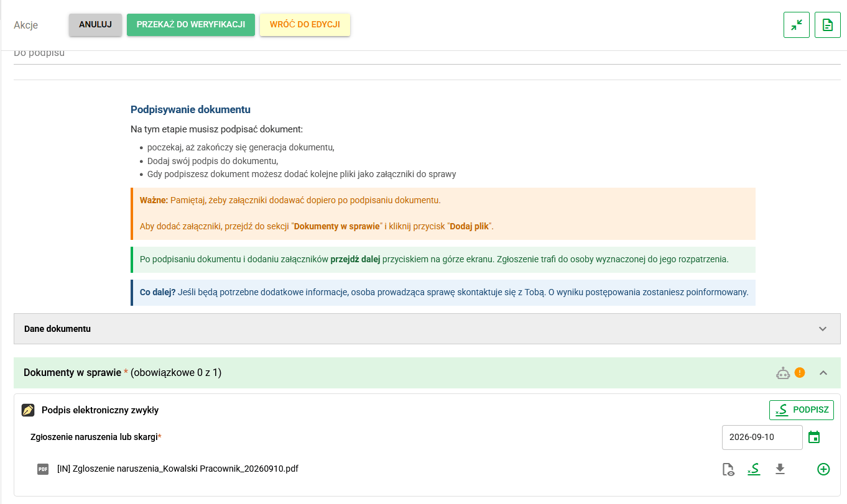
Task: Click the date field showing 2026-09-10
Action: 762,438
